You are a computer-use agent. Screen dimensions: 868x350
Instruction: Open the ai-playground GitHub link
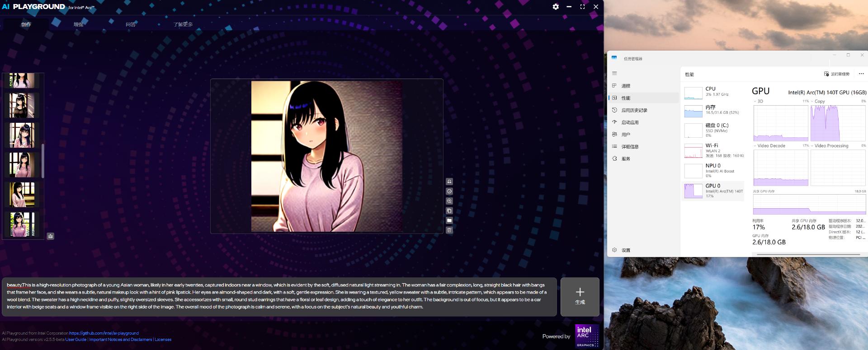coord(104,333)
